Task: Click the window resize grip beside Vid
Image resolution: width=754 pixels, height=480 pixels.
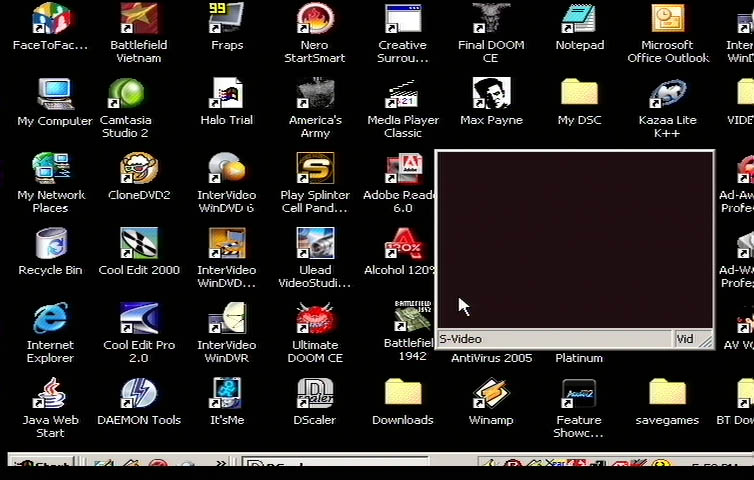Action: click(706, 341)
